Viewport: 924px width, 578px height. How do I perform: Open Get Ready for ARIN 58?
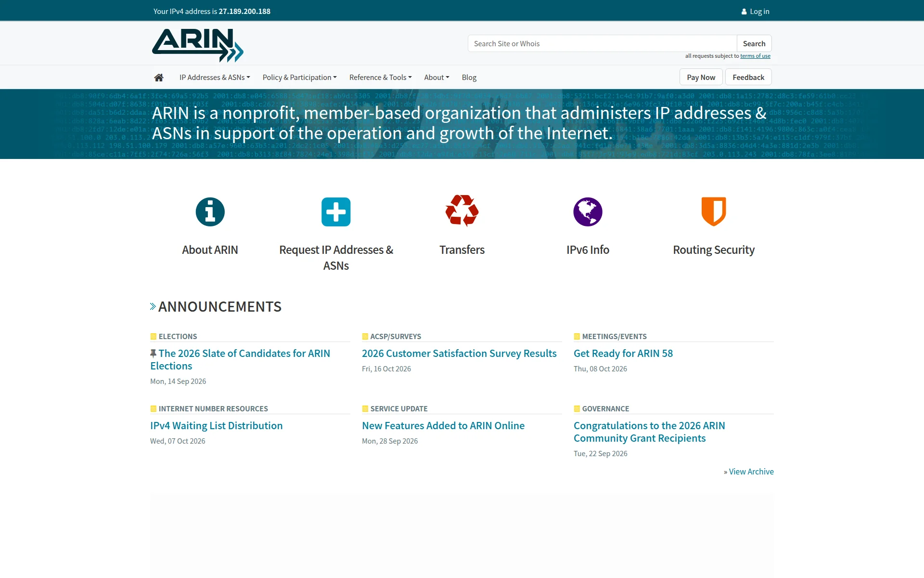[623, 354]
